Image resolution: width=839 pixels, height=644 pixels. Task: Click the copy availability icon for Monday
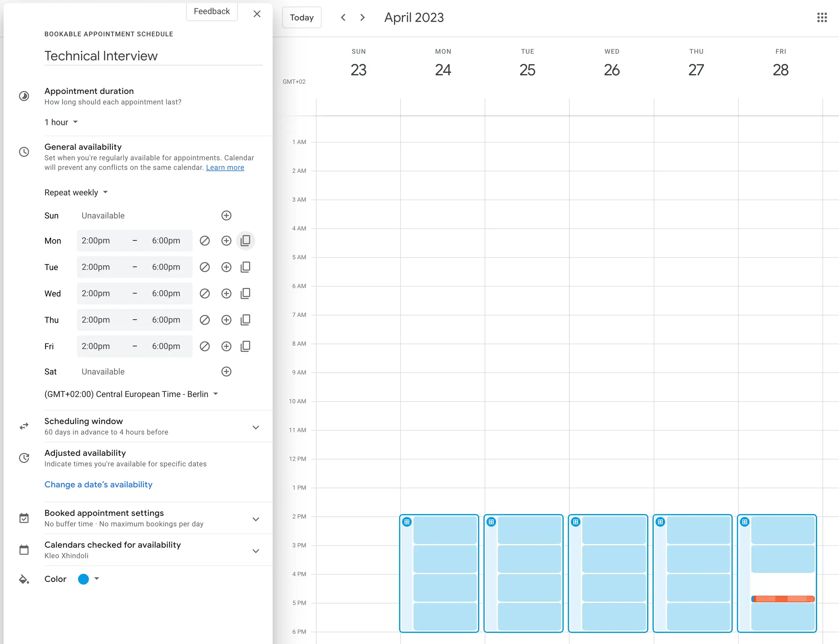click(246, 241)
